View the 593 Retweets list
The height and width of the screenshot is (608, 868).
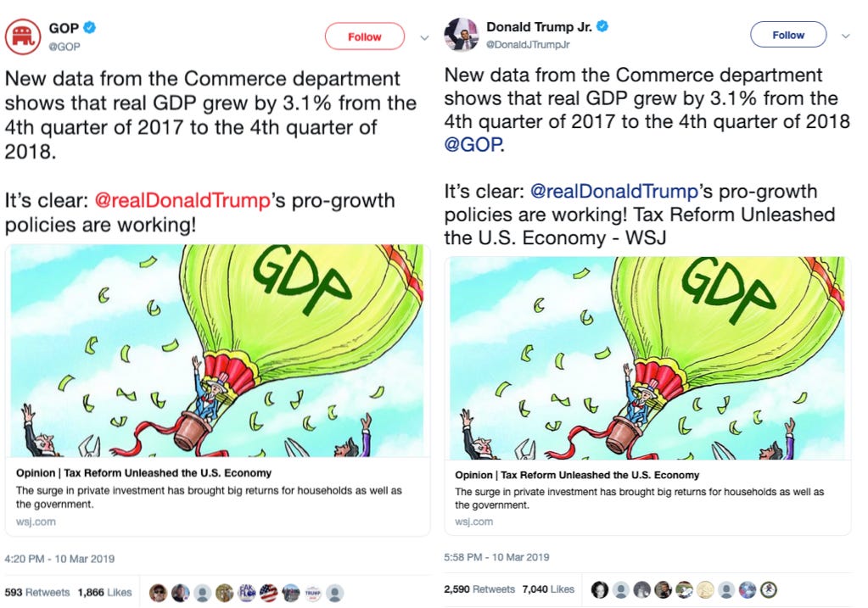click(37, 593)
